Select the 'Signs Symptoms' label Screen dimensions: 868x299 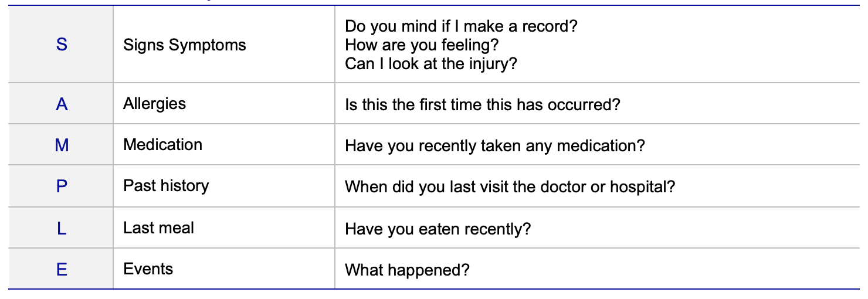(x=185, y=45)
